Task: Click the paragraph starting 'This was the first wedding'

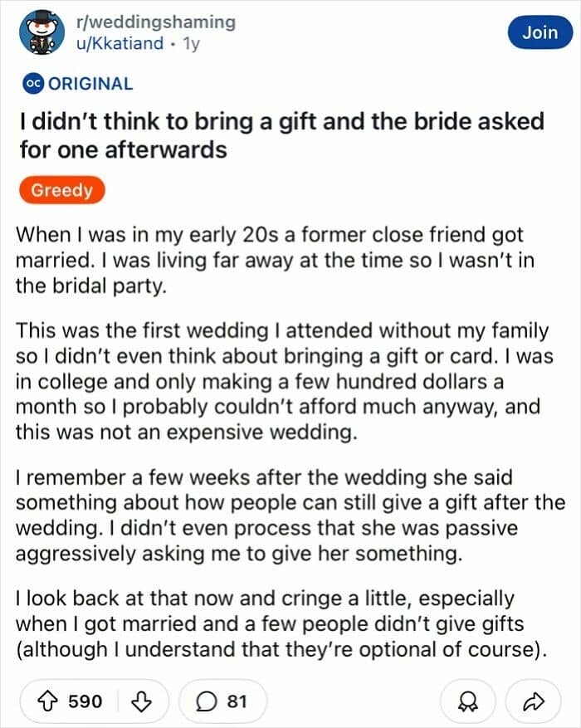Action: 284,381
